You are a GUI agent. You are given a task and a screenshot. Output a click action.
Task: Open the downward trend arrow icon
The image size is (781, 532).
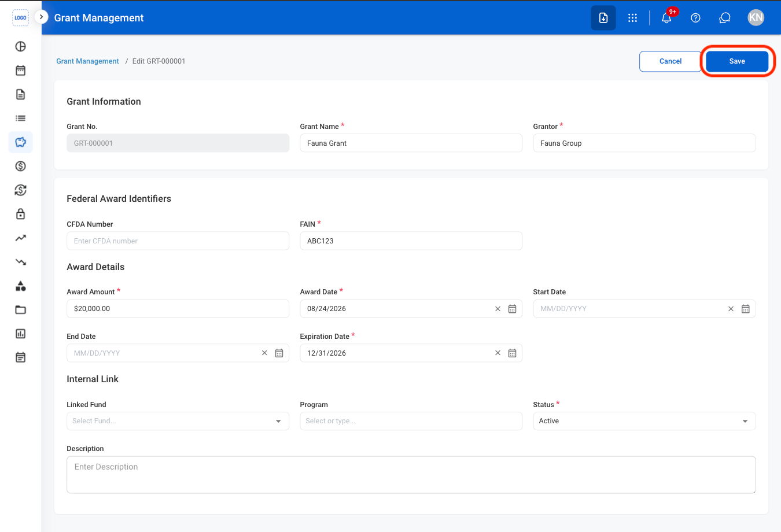20,262
